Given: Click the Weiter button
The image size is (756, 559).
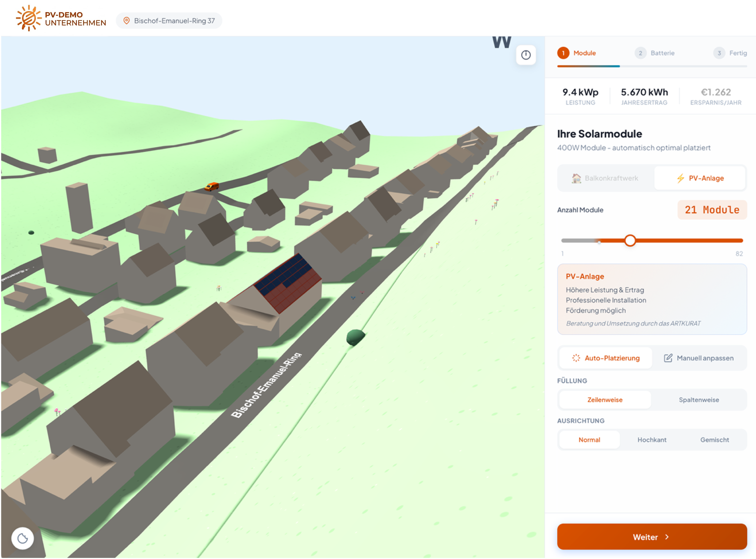Looking at the screenshot, I should click(x=652, y=536).
